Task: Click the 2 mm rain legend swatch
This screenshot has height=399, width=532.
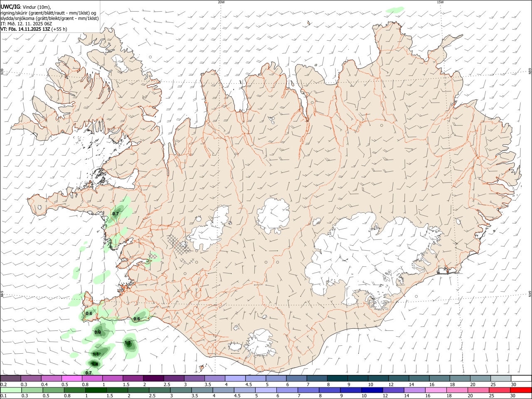Action: point(138,390)
